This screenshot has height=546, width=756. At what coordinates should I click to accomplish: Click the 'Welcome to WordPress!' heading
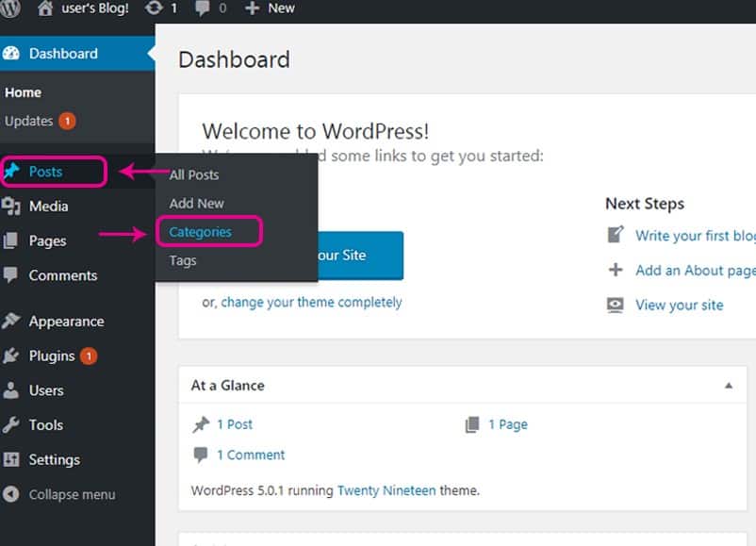(316, 131)
